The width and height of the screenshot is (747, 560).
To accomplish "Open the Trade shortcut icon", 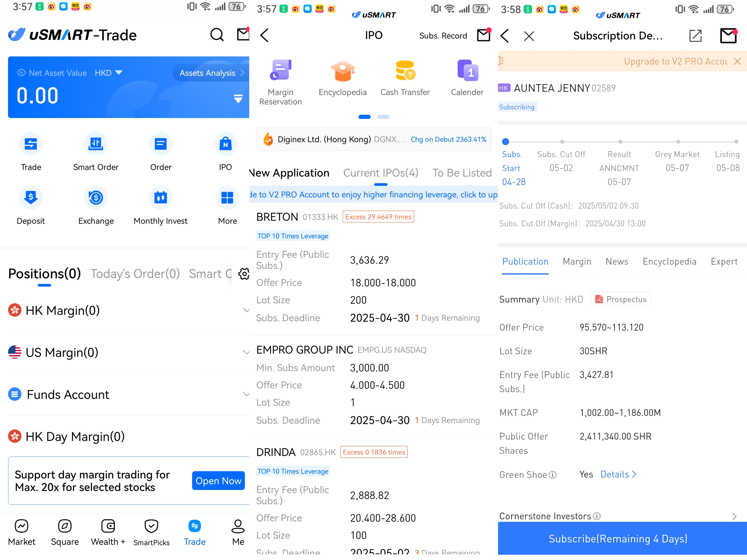I will point(31,144).
